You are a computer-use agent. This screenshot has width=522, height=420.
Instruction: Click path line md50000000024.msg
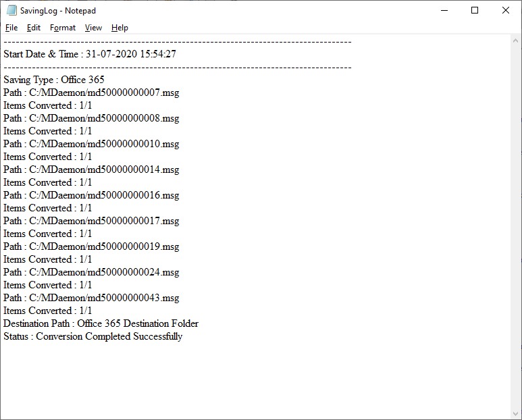tap(91, 272)
